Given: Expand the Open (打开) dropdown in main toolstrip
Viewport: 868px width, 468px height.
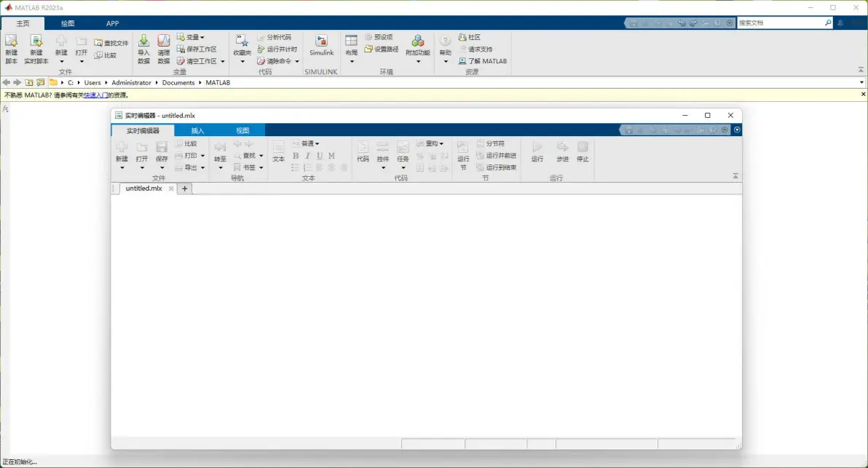Looking at the screenshot, I should (82, 61).
